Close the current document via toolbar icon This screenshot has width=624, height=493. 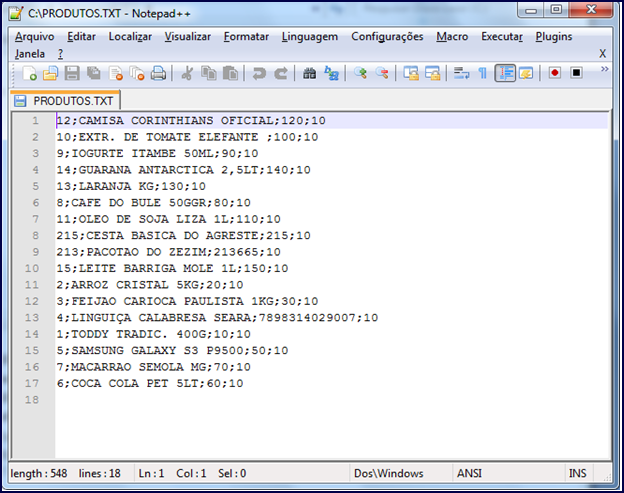click(x=116, y=73)
